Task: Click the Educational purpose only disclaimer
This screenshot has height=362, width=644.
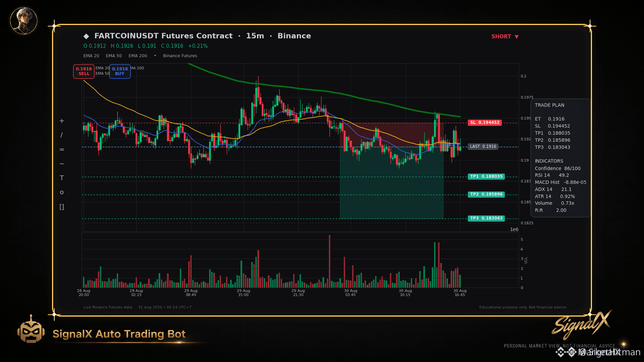Action: [523, 307]
